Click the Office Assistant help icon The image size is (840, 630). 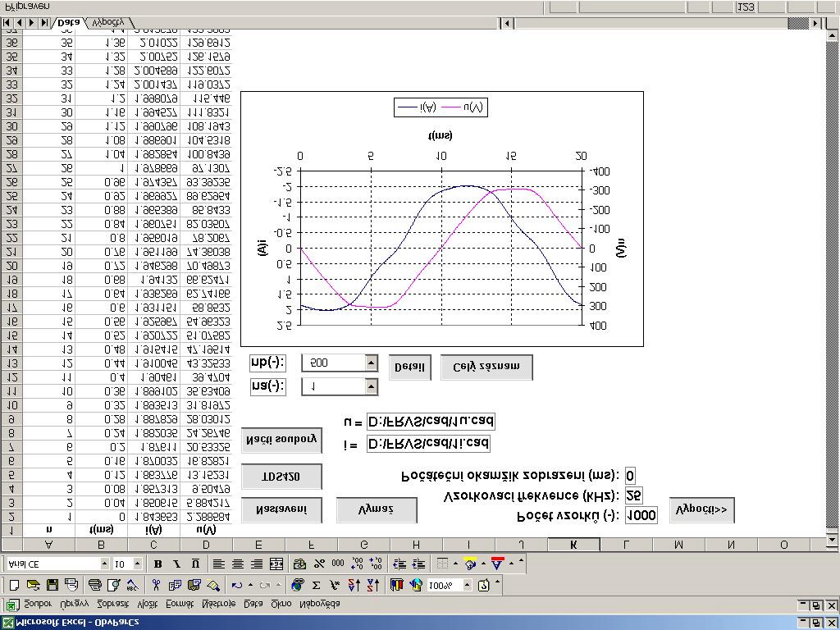[x=483, y=585]
